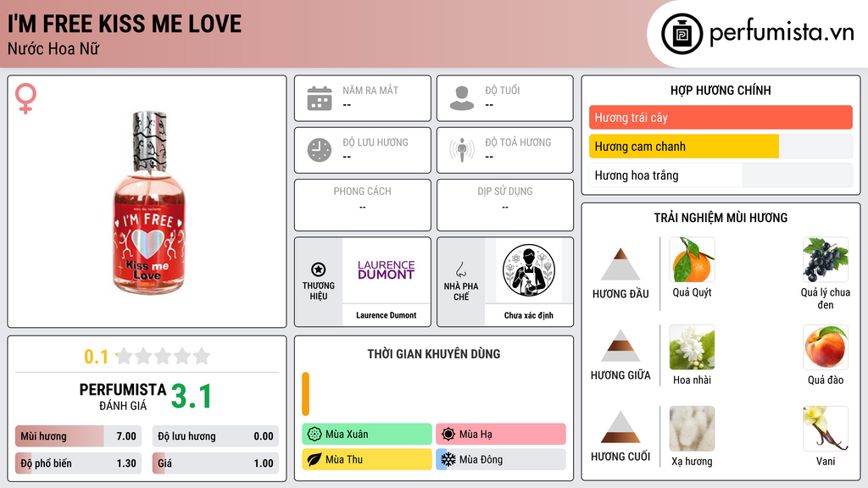Click the sun icon in Mùa Hạ

coord(448,435)
